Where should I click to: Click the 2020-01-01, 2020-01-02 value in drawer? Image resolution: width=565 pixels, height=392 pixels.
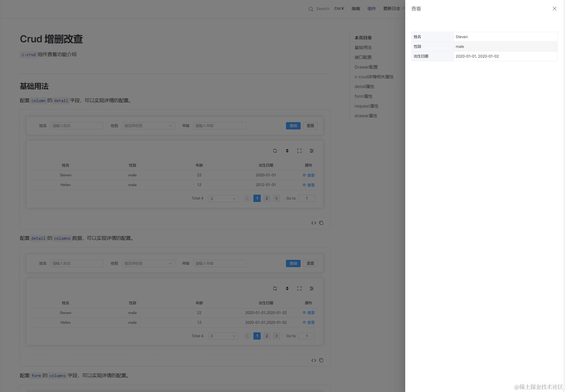click(477, 56)
